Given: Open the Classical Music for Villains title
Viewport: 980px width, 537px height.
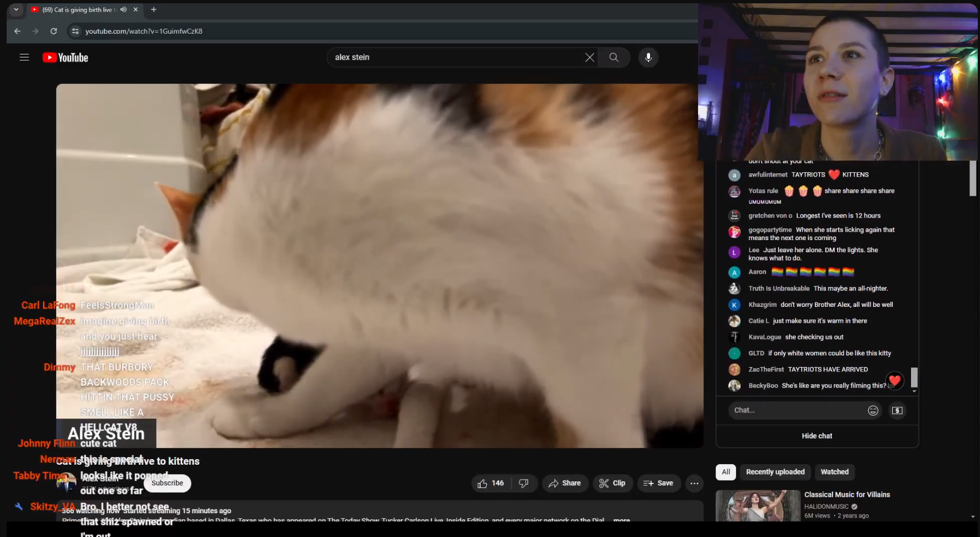Looking at the screenshot, I should [847, 495].
